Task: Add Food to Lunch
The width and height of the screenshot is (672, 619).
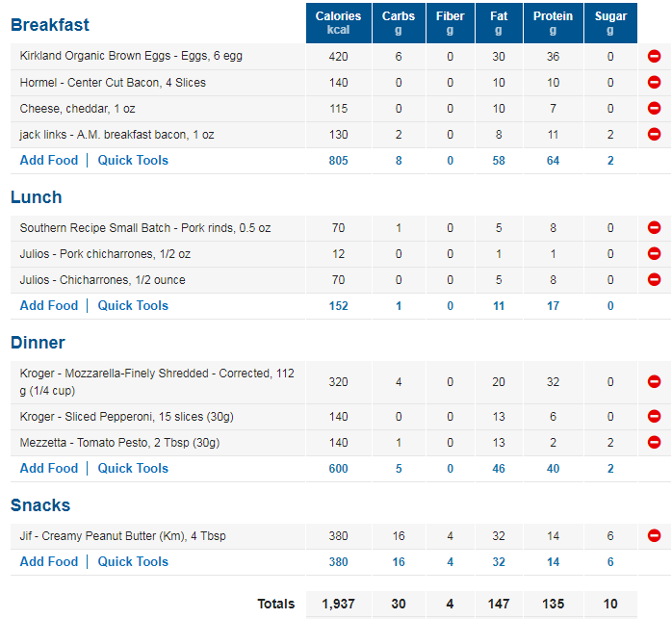Action: (x=49, y=305)
